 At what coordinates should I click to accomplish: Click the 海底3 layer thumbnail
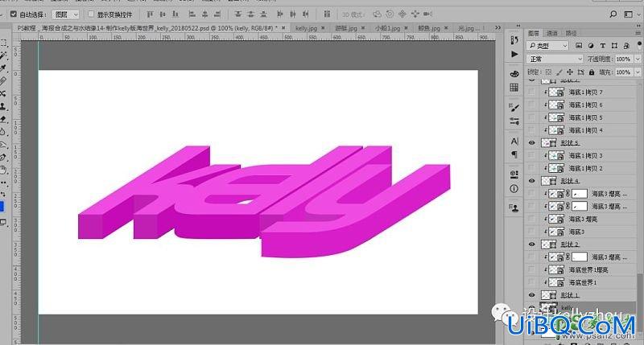coord(556,232)
